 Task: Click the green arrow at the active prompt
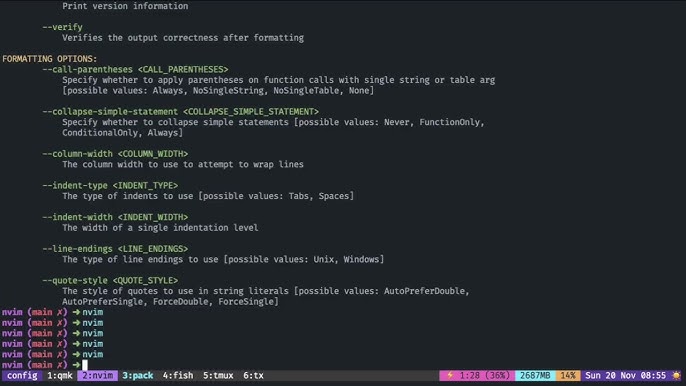click(76, 365)
